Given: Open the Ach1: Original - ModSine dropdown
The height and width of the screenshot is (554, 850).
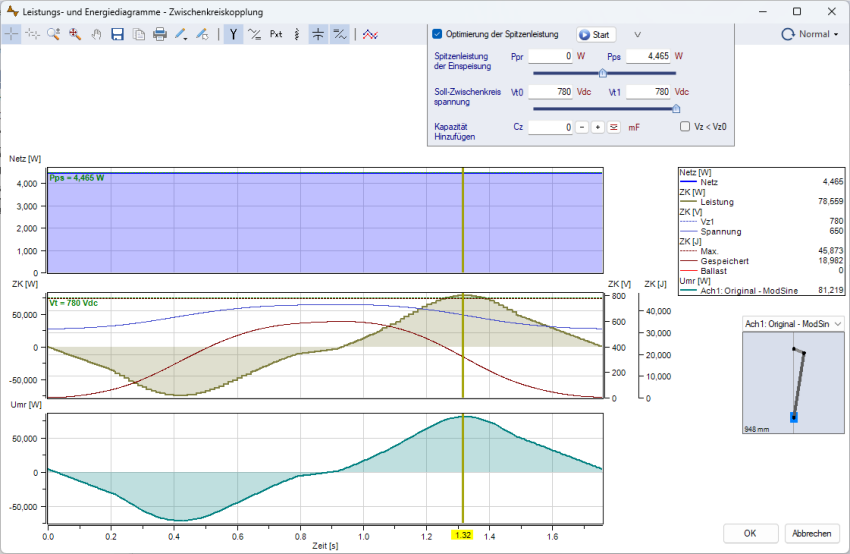Looking at the screenshot, I should [x=794, y=323].
